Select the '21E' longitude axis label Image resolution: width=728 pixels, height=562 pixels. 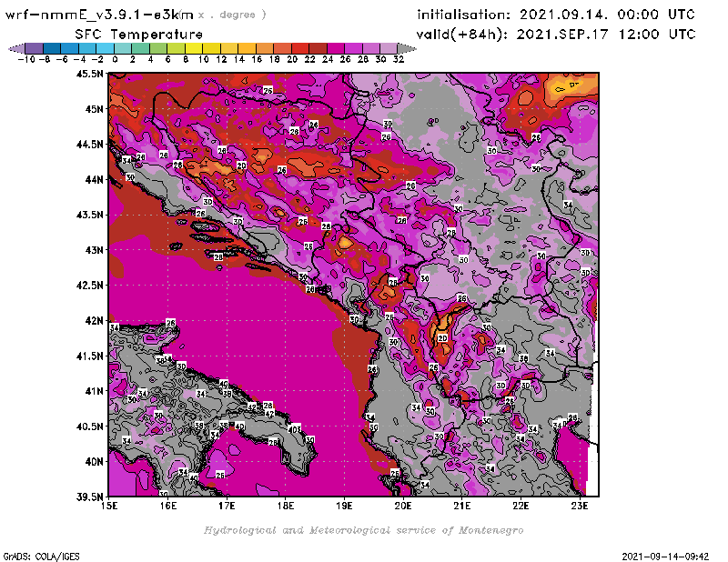point(462,506)
